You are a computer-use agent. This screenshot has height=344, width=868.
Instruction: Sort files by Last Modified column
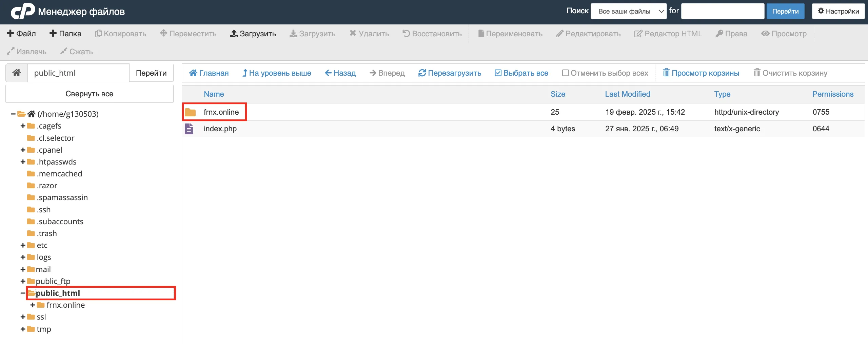627,94
